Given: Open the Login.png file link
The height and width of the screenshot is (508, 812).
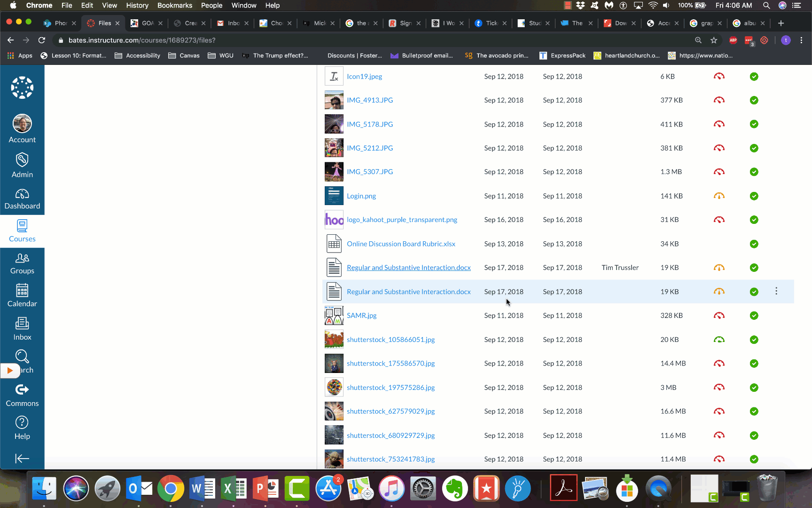Looking at the screenshot, I should coord(361,196).
